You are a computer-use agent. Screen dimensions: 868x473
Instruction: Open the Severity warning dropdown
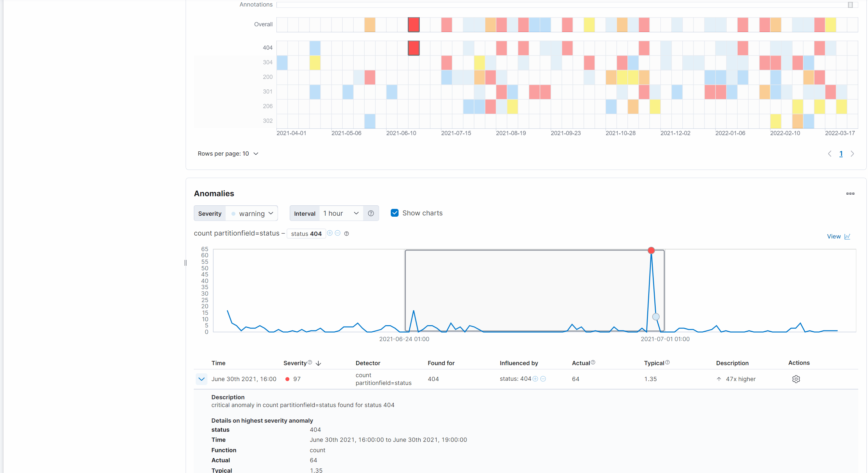pyautogui.click(x=252, y=213)
